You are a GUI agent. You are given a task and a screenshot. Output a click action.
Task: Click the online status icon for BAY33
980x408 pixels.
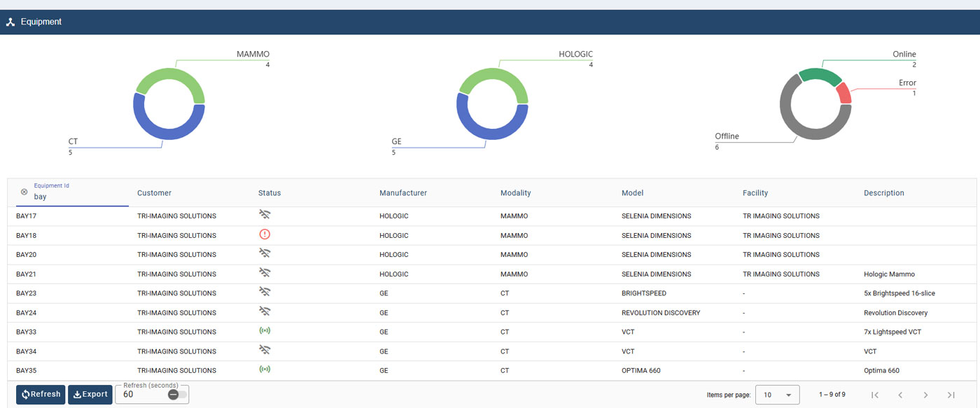[264, 331]
